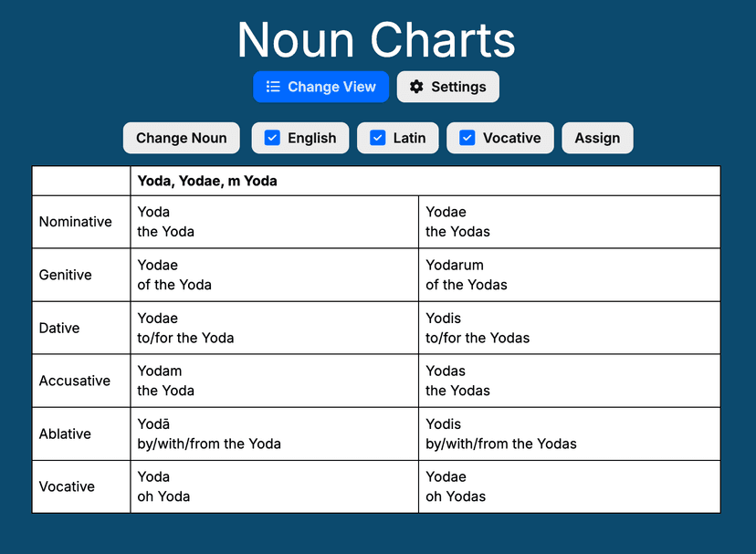The image size is (756, 554).
Task: Click the Accusative row label
Action: [x=75, y=381]
